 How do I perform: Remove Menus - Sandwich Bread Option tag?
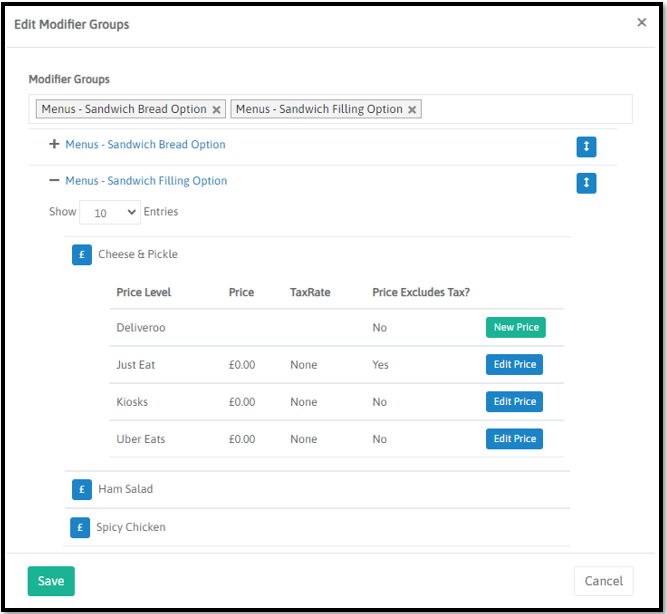pos(216,110)
